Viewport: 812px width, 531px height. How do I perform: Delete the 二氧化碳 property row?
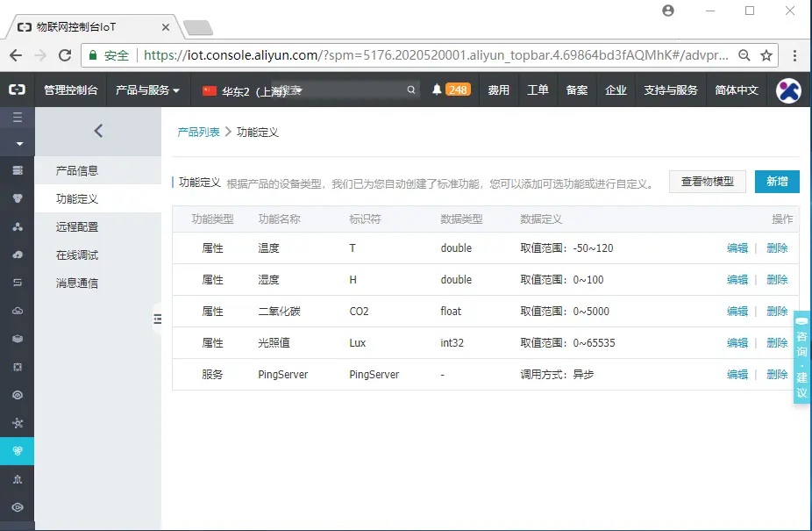pos(777,311)
